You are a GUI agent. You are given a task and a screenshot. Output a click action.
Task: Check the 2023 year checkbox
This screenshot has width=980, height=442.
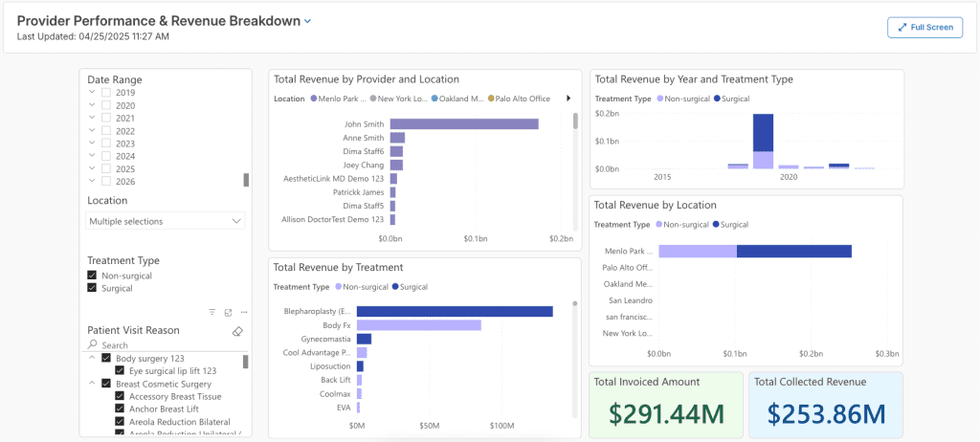click(106, 144)
